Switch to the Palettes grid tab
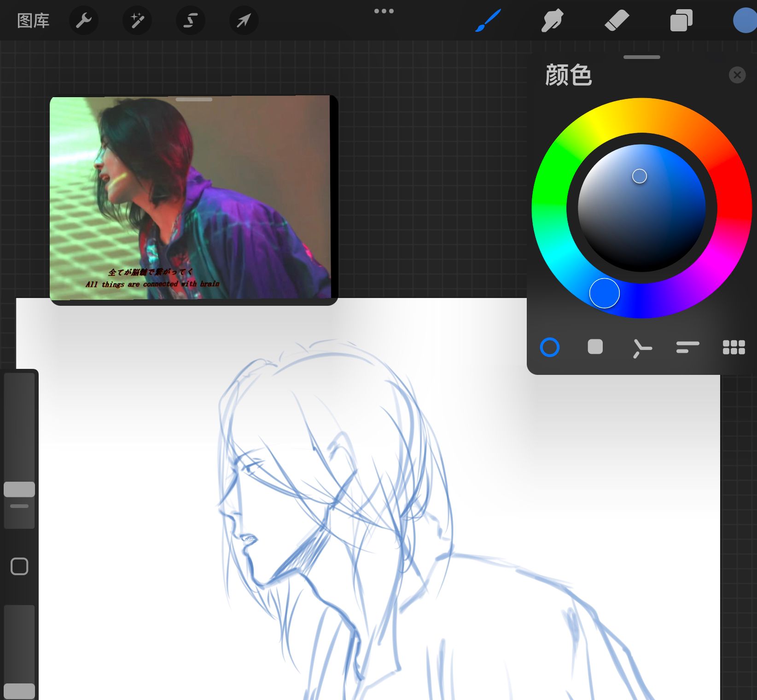This screenshot has height=700, width=757. [734, 347]
